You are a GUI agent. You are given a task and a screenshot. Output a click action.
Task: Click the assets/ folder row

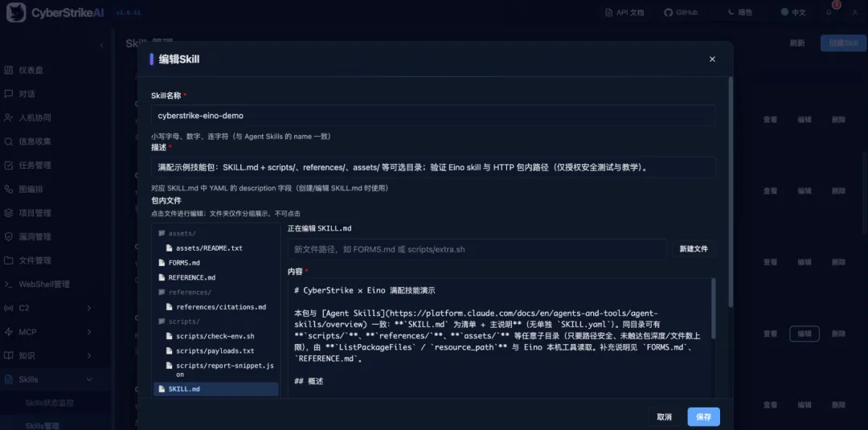tap(216, 234)
